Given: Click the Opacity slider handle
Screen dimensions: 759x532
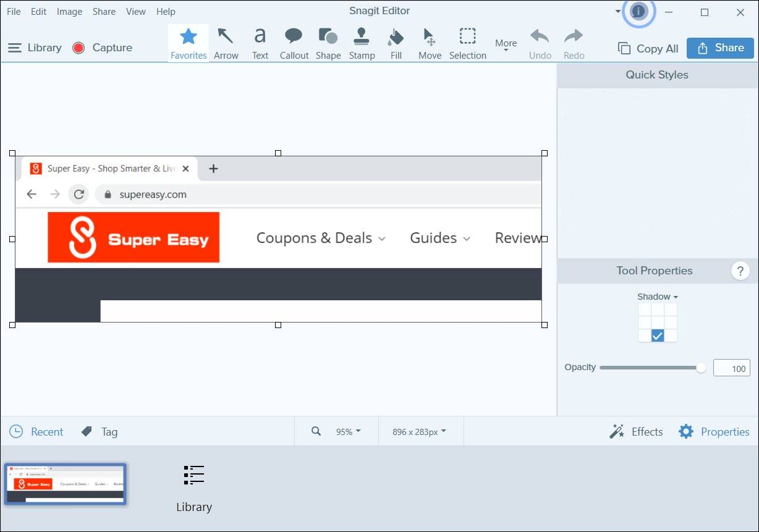Looking at the screenshot, I should [x=701, y=368].
